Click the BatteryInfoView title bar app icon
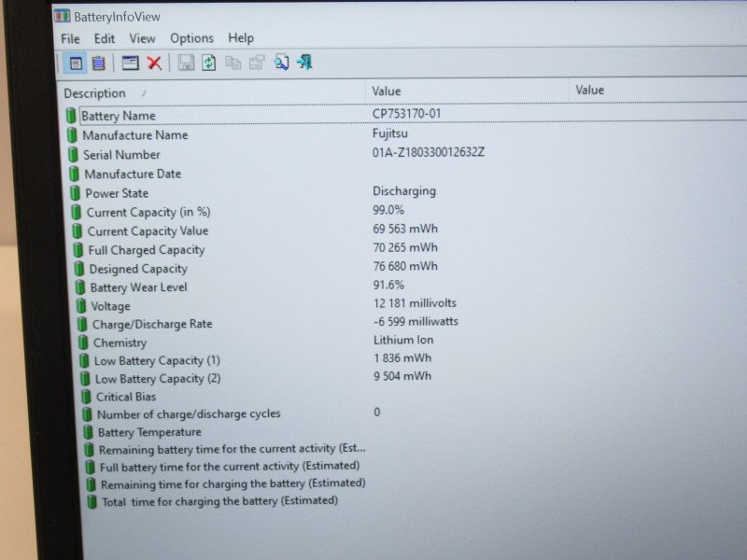Image resolution: width=747 pixels, height=560 pixels. tap(62, 16)
